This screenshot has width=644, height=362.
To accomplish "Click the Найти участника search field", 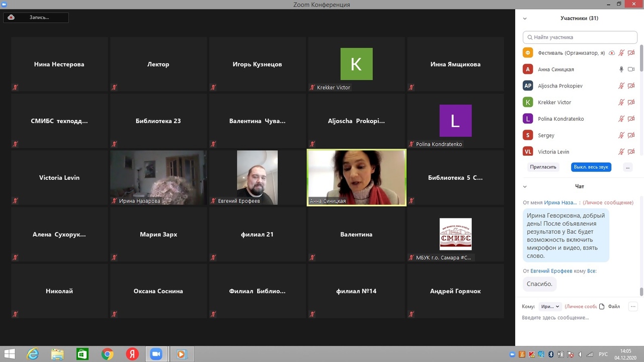I will 580,37.
